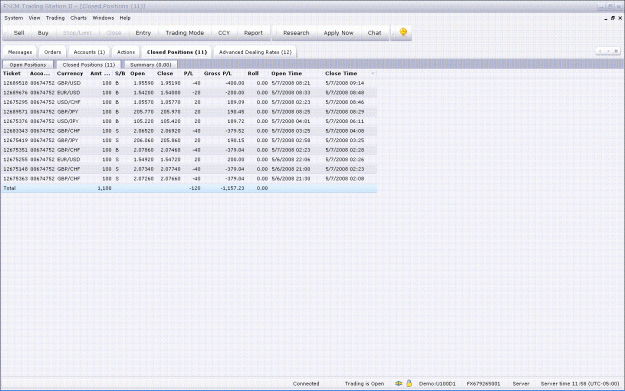Click the yellow lock icon in status bar
The height and width of the screenshot is (391, 625).
tap(409, 383)
